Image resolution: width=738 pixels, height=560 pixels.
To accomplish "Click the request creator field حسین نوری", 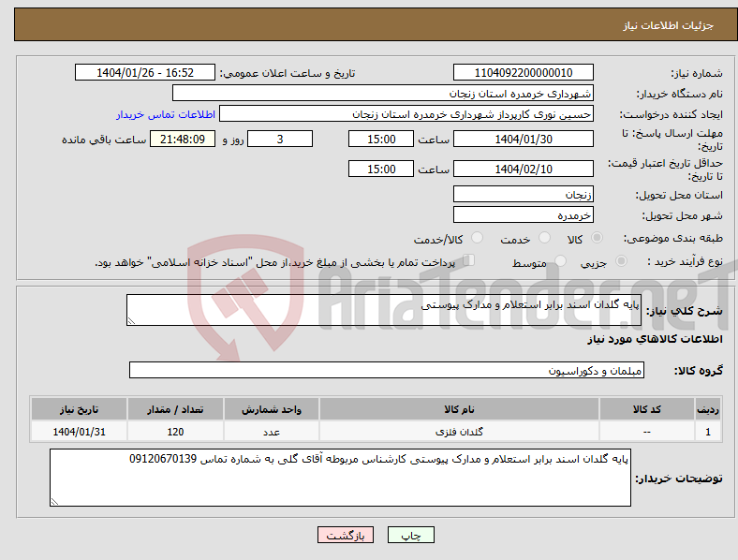I will point(406,114).
